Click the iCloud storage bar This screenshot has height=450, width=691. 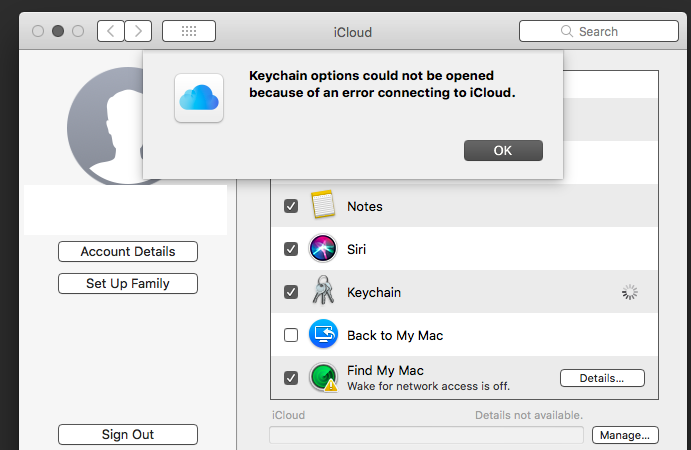click(x=426, y=435)
